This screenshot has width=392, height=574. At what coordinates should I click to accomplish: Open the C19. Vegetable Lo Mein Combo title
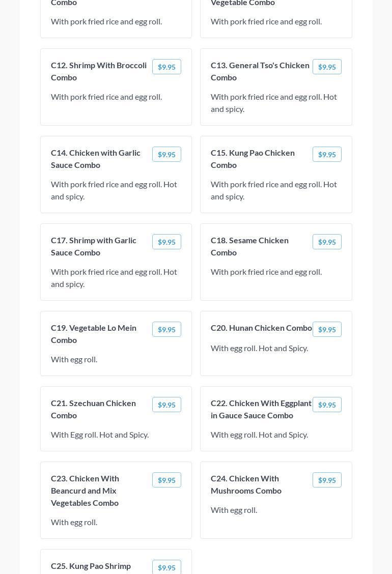94,334
